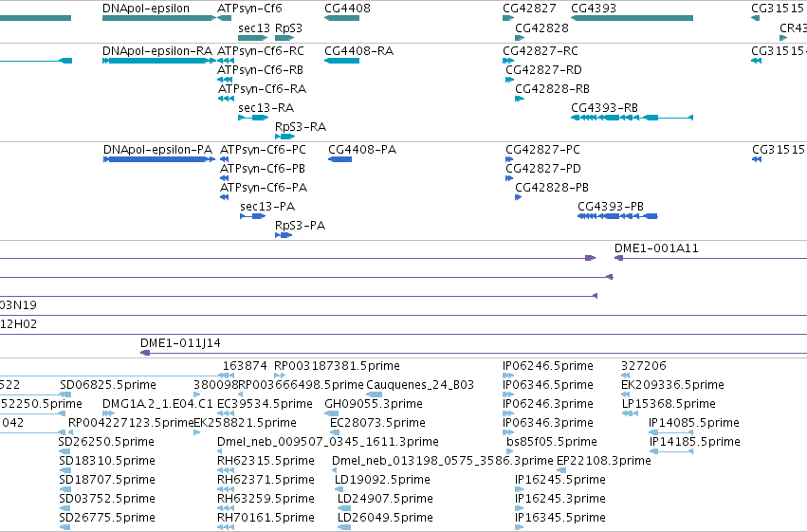
Task: Select EST SD18707.5prime
Action: [65, 490]
